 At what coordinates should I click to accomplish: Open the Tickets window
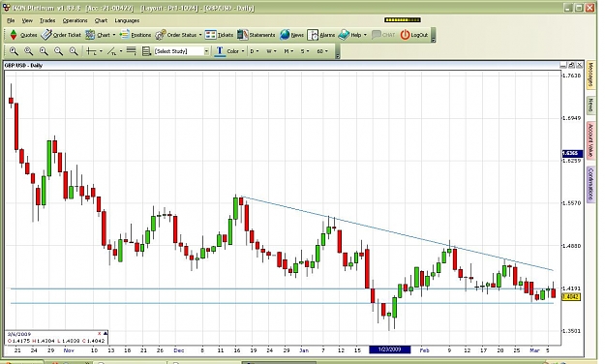click(219, 35)
